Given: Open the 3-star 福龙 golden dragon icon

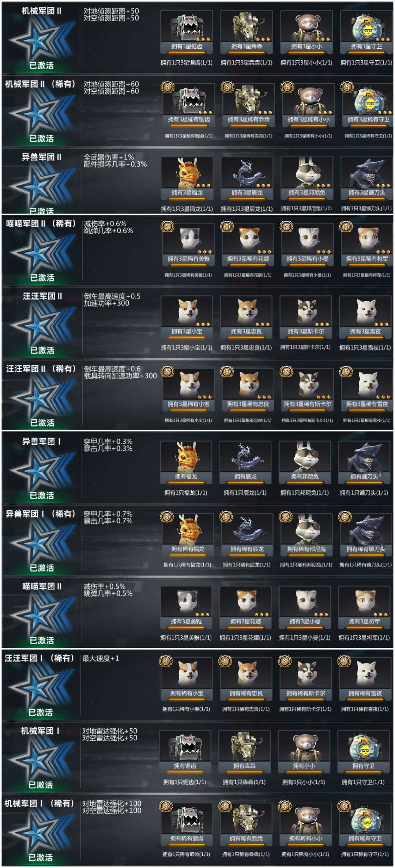Looking at the screenshot, I should click(187, 178).
